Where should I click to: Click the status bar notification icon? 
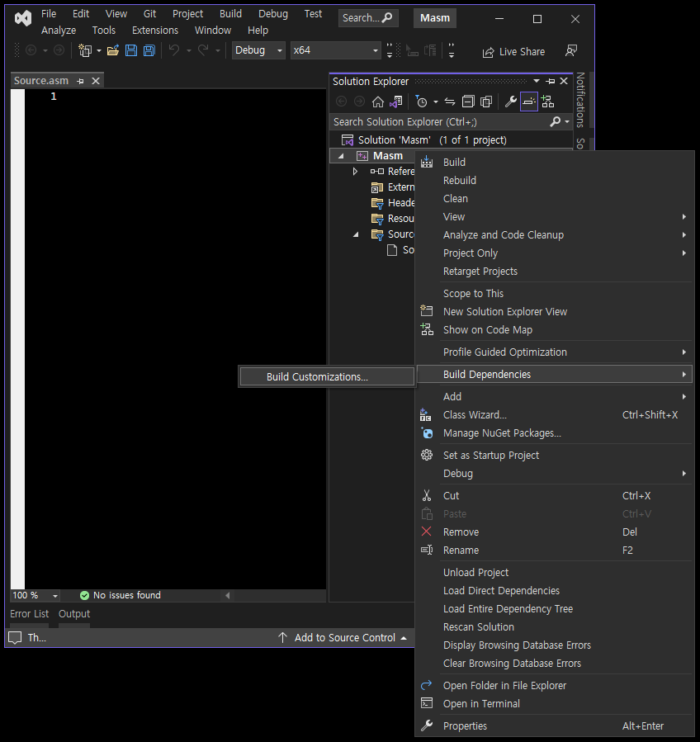tap(15, 637)
